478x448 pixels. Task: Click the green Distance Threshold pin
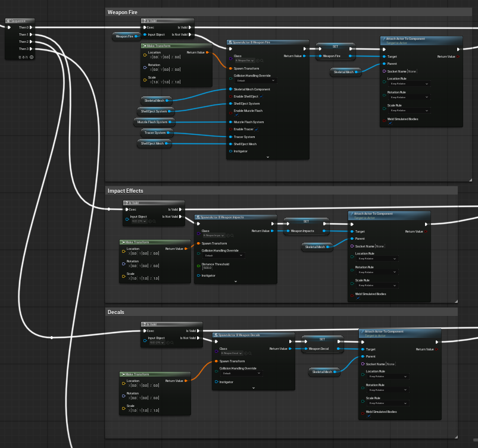click(x=198, y=266)
